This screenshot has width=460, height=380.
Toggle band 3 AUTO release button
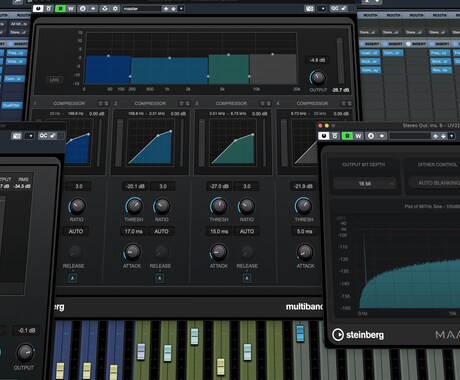tap(247, 231)
